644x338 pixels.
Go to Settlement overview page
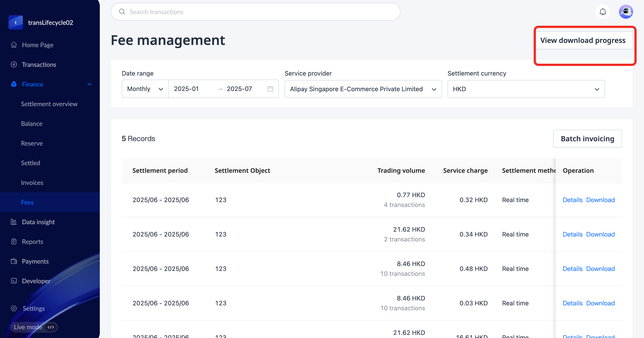[x=49, y=104]
